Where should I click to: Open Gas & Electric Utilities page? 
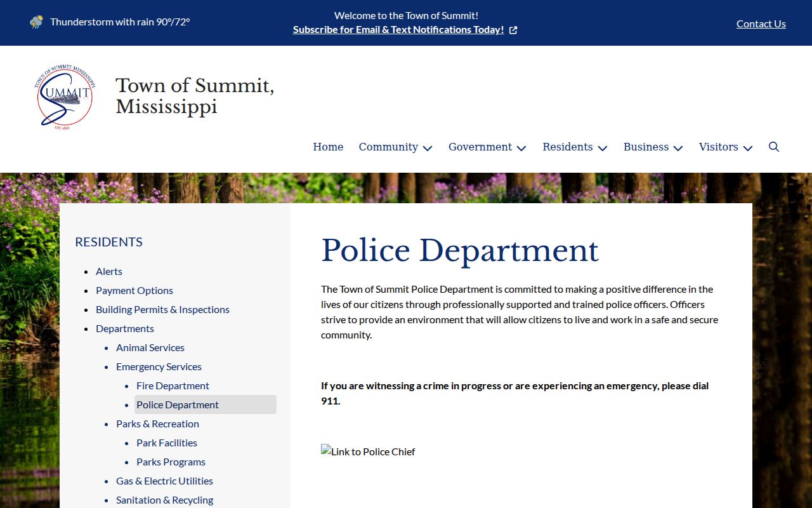(164, 481)
